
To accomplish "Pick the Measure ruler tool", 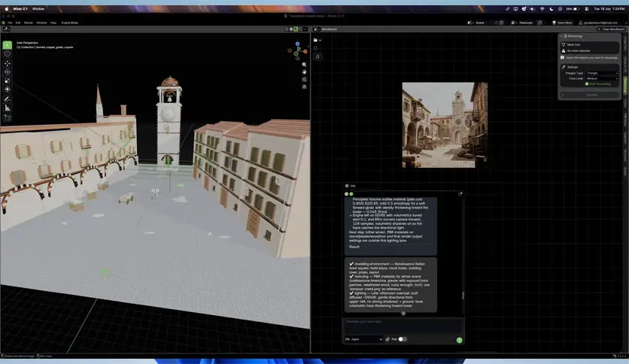I will 8,108.
